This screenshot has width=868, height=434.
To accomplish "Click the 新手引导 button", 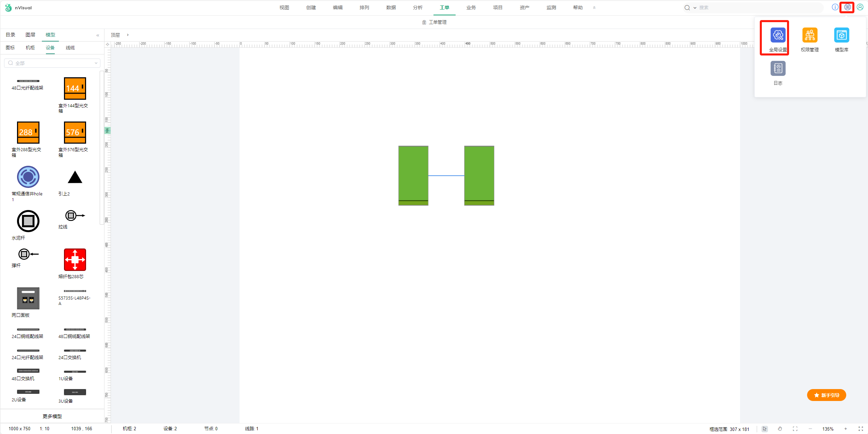I will (826, 395).
